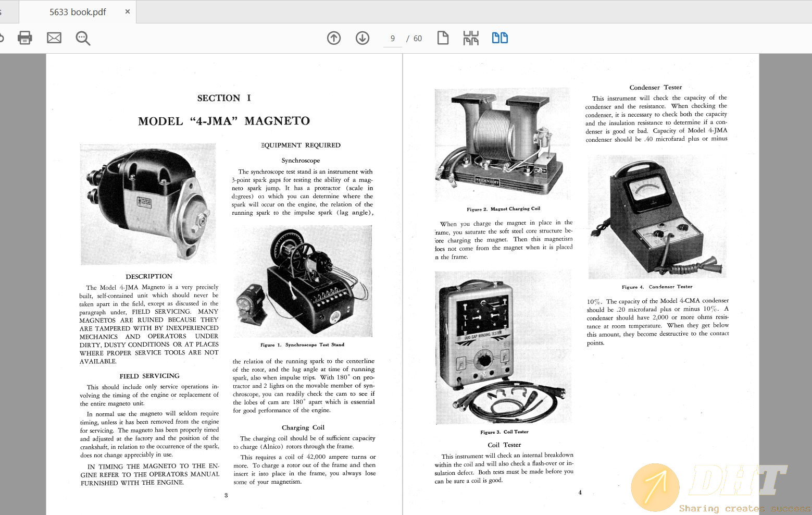This screenshot has height=515, width=812.
Task: Click the Figure 1 Synchroscope Test Stand image
Action: pos(303,280)
